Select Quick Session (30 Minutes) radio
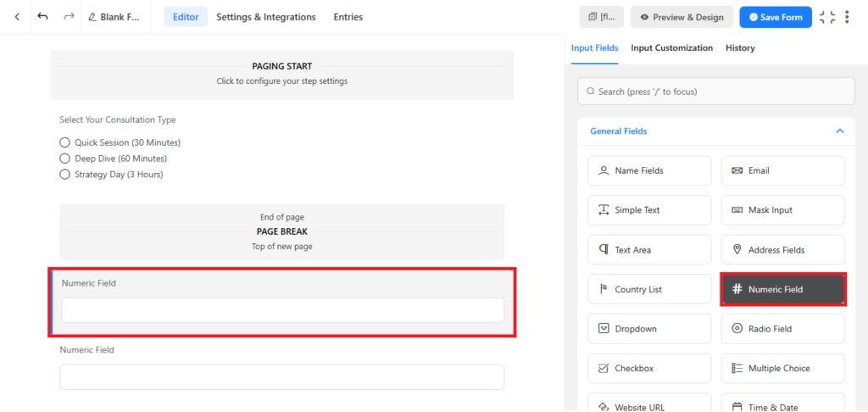The height and width of the screenshot is (412, 868). click(x=64, y=142)
